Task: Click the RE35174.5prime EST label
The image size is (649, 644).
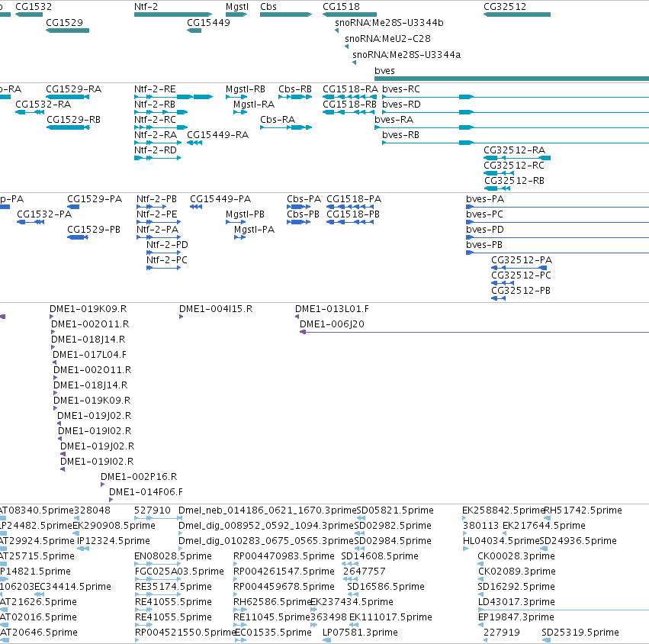Action: pyautogui.click(x=173, y=587)
